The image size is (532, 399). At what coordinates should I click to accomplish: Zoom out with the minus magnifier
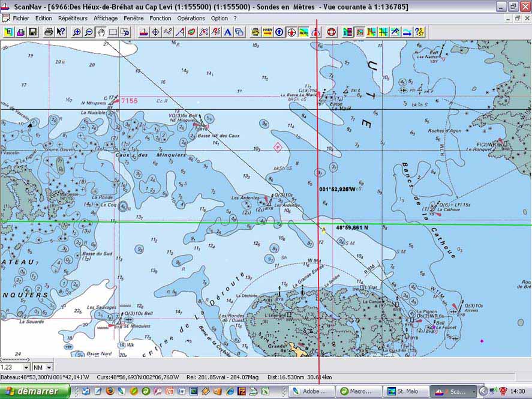pyautogui.click(x=89, y=32)
